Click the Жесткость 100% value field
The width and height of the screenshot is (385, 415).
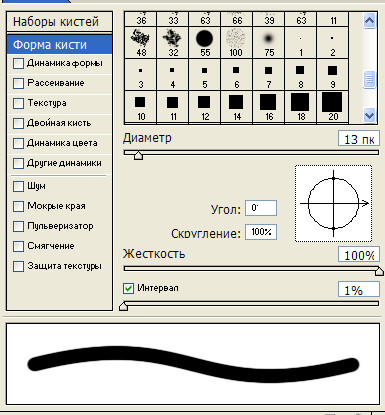point(359,255)
